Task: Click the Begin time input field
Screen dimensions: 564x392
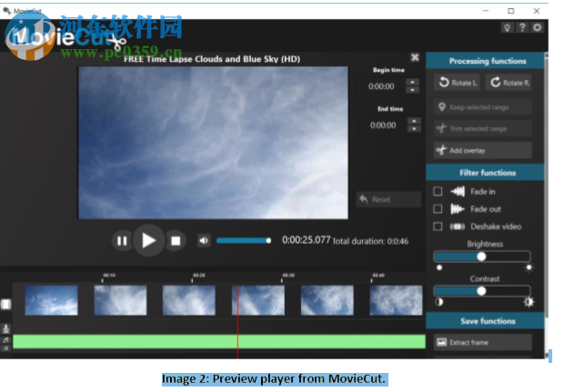Action: point(381,86)
